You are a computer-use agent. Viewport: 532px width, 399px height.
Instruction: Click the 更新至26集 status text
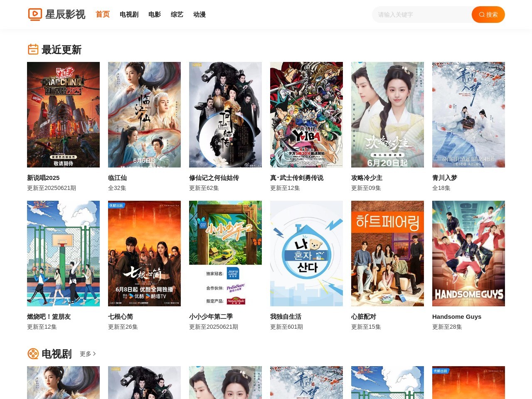point(123,327)
